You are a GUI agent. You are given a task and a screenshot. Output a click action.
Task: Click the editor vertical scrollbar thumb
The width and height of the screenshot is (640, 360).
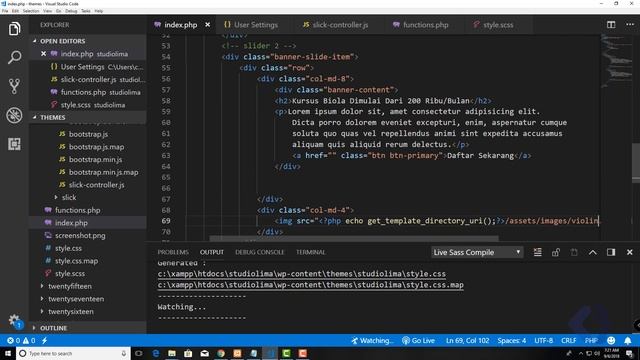[x=636, y=163]
